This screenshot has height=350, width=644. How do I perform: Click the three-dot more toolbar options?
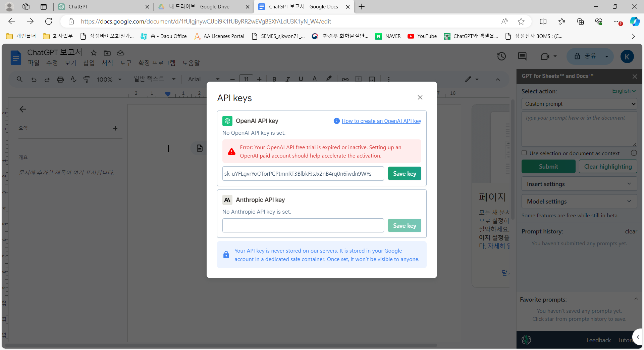(x=389, y=80)
